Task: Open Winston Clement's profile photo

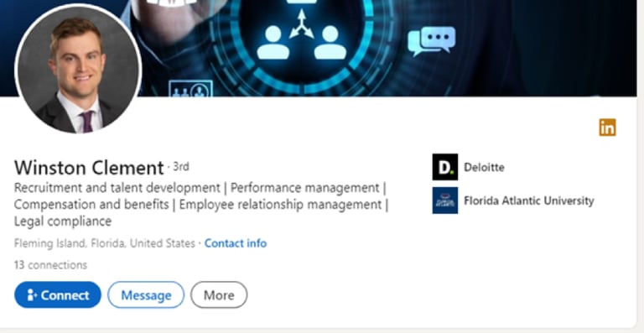Action: point(78,69)
